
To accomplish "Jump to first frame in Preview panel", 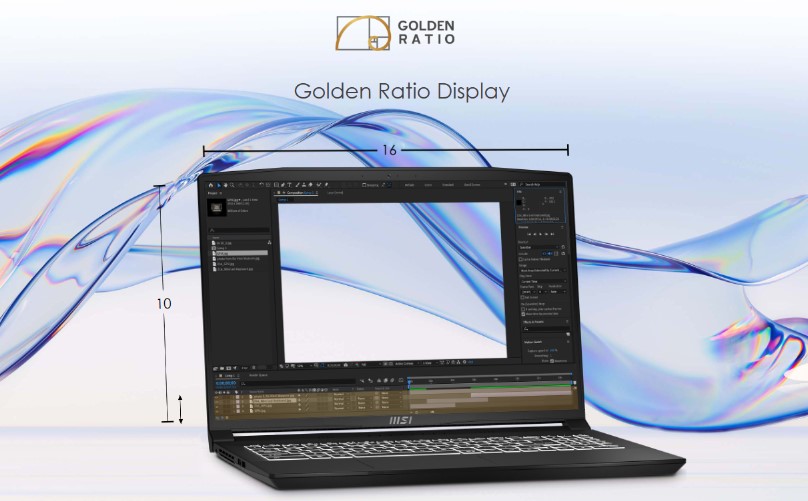I will click(529, 234).
